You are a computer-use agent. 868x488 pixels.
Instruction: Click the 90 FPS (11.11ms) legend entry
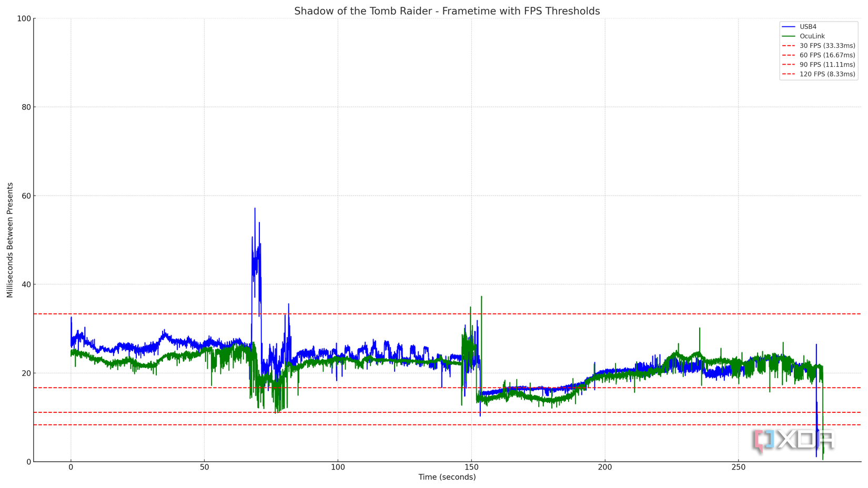[x=819, y=65]
